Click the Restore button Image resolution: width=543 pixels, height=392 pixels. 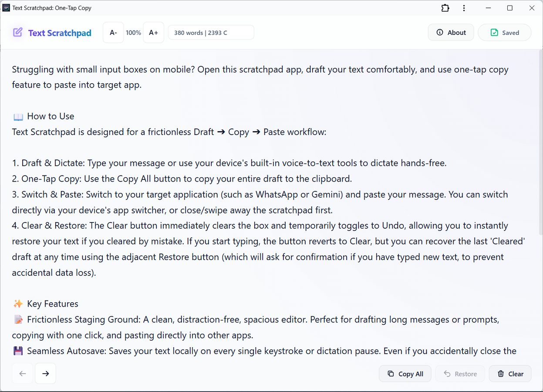coord(460,374)
